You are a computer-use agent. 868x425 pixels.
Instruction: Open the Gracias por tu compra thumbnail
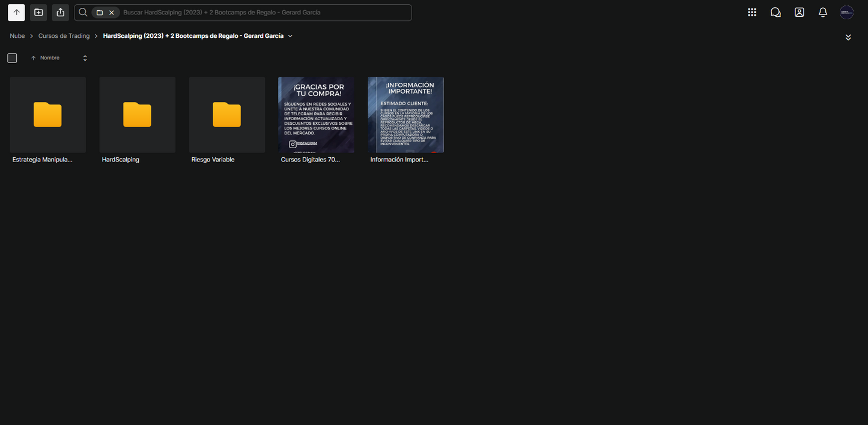pos(316,115)
